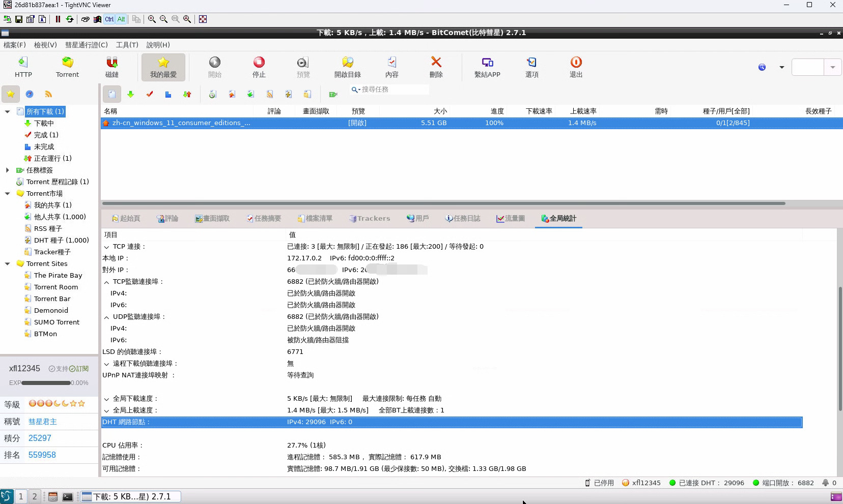The image size is (843, 504).
Task: Click the 訂閱 subscribe button
Action: tap(79, 369)
